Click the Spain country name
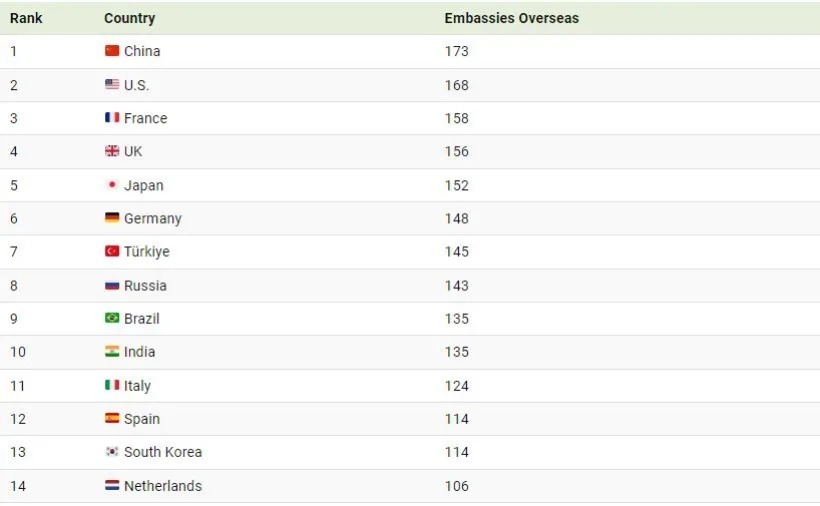 (141, 419)
